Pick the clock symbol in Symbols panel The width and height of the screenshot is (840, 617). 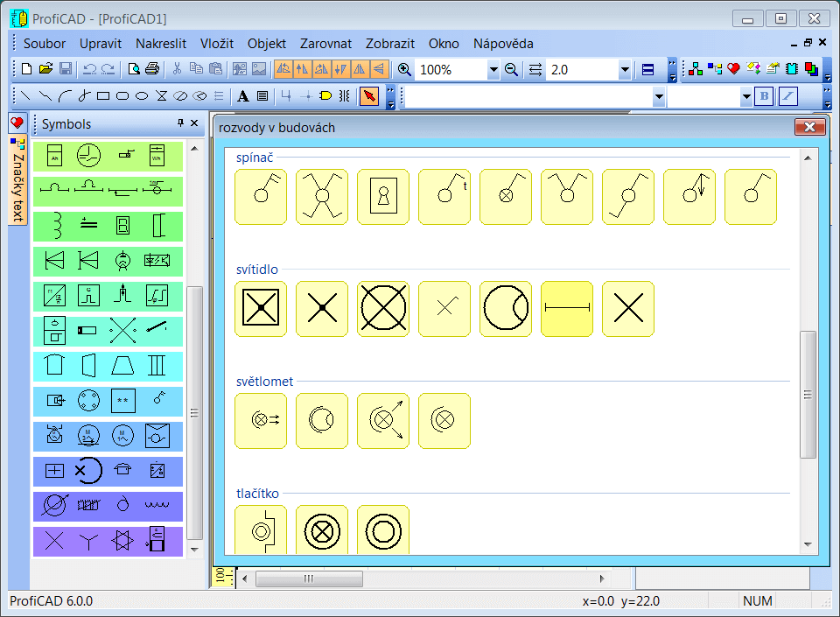pos(88,156)
